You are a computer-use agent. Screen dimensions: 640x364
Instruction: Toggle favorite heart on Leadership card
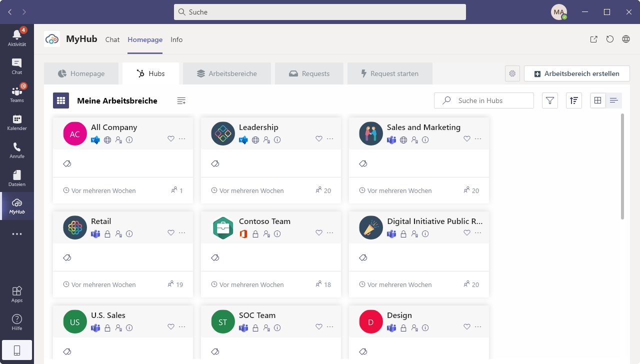tap(319, 139)
